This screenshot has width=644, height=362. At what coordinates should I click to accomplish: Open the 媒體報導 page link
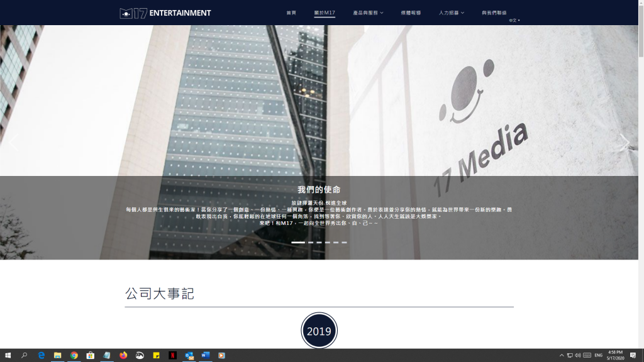pyautogui.click(x=411, y=13)
